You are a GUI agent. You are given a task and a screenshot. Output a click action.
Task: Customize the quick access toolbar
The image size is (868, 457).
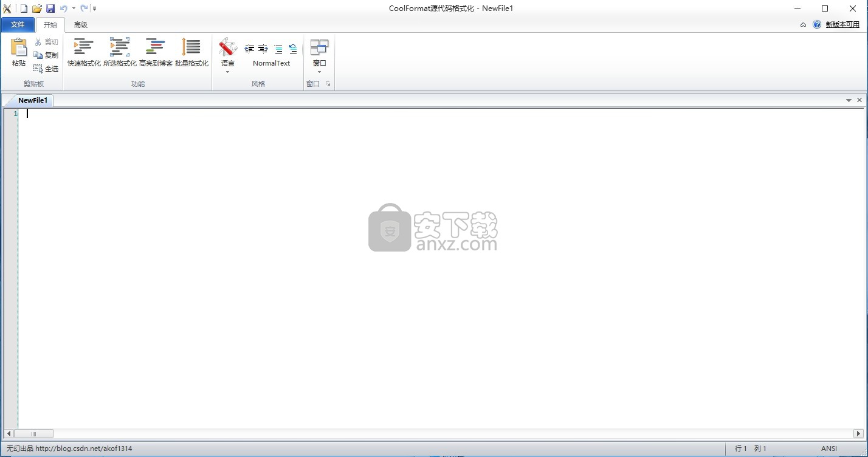pyautogui.click(x=95, y=9)
